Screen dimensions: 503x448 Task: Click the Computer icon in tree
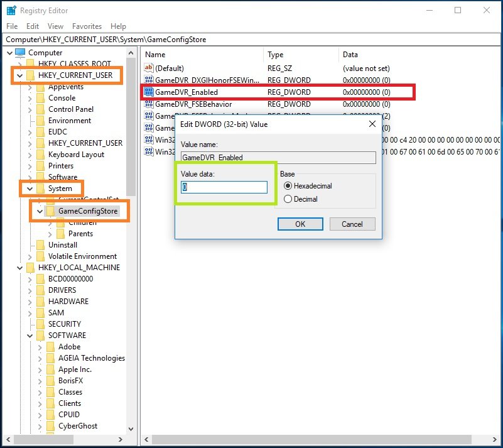point(20,52)
